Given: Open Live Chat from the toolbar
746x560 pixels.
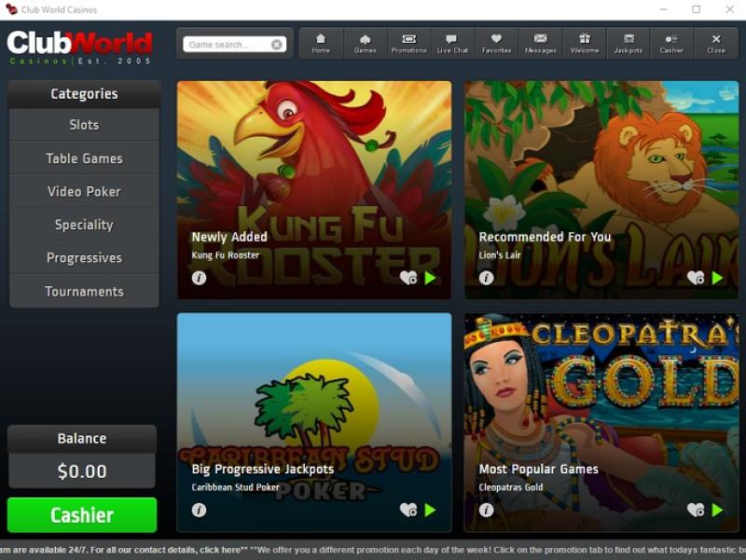Looking at the screenshot, I should (x=452, y=43).
